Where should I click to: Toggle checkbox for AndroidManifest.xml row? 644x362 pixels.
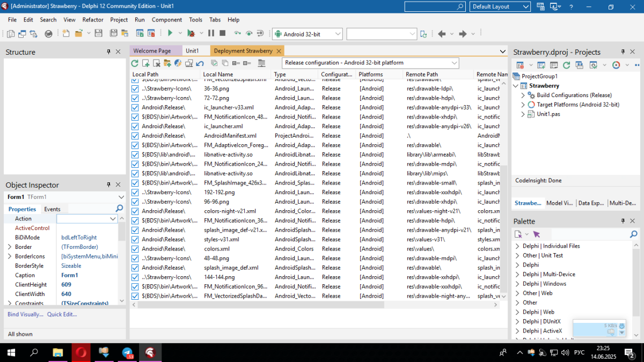coord(135,136)
